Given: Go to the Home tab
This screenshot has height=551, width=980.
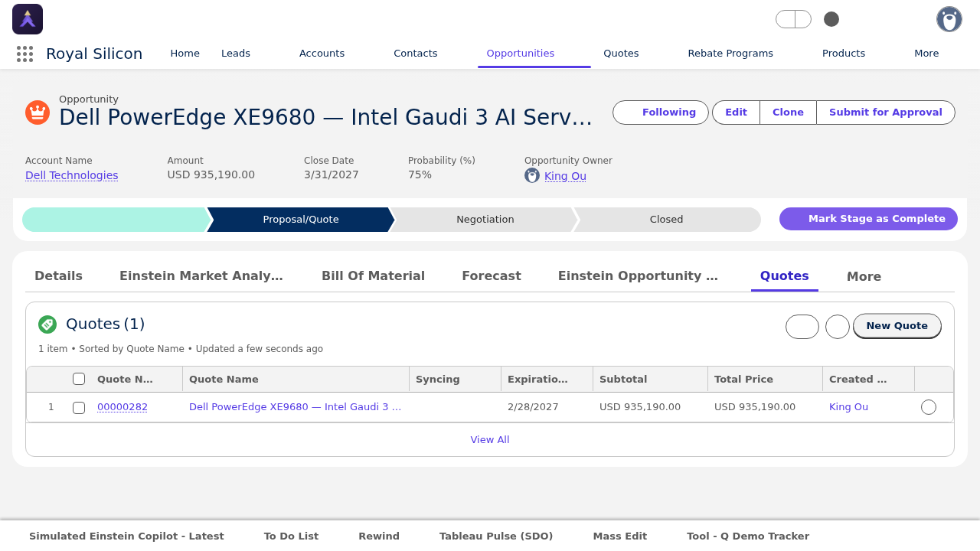Looking at the screenshot, I should [x=185, y=54].
